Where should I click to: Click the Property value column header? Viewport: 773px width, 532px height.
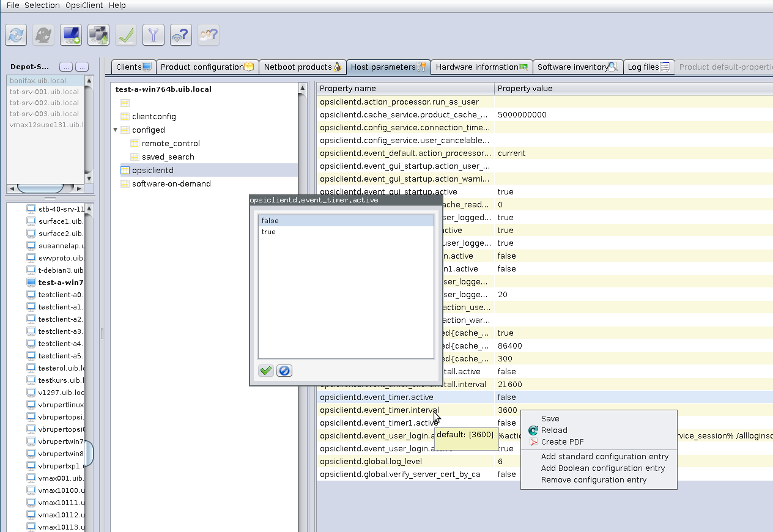pyautogui.click(x=634, y=89)
